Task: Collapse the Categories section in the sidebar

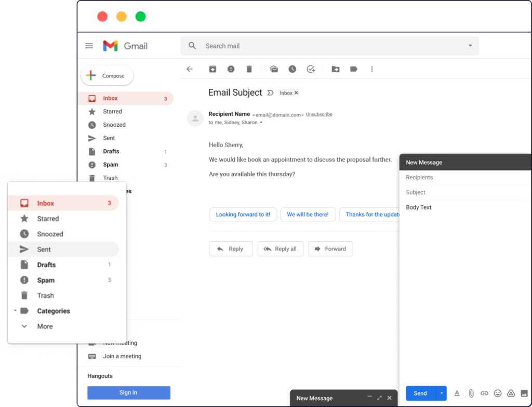Action: (x=16, y=311)
